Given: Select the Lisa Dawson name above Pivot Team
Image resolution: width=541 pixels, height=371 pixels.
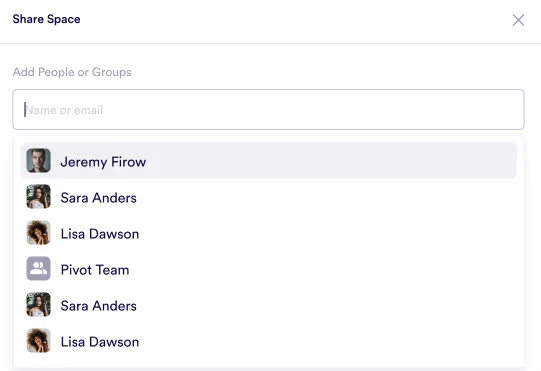Looking at the screenshot, I should [x=100, y=234].
